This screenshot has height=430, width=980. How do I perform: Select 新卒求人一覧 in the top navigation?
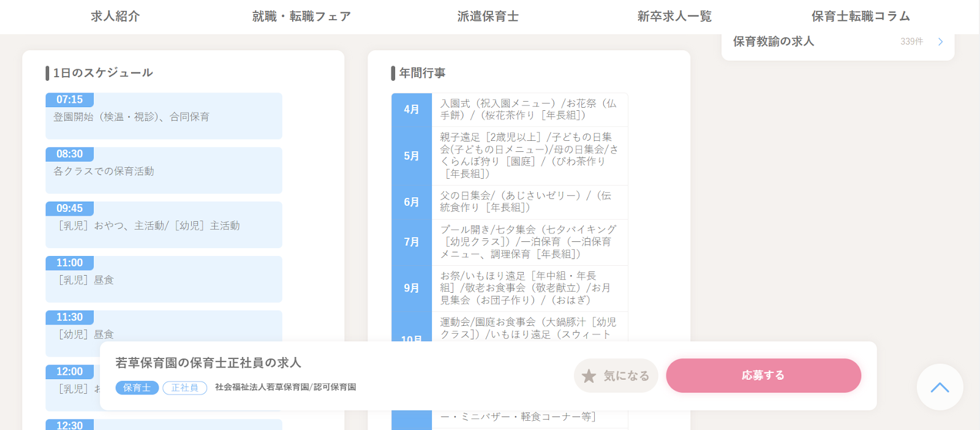[674, 17]
